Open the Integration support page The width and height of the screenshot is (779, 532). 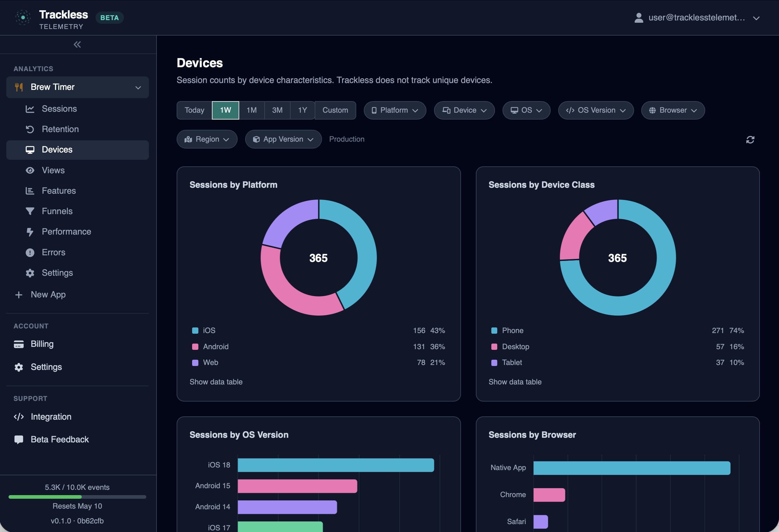[77, 417]
